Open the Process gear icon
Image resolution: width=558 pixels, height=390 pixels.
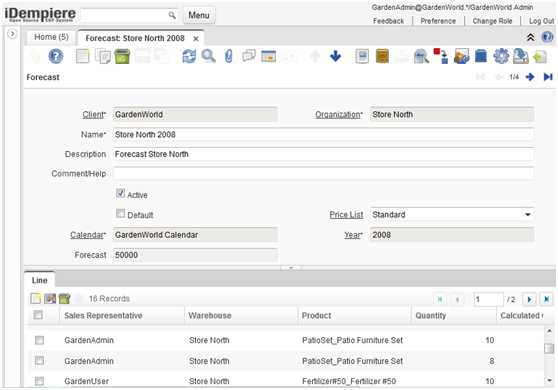coord(501,56)
